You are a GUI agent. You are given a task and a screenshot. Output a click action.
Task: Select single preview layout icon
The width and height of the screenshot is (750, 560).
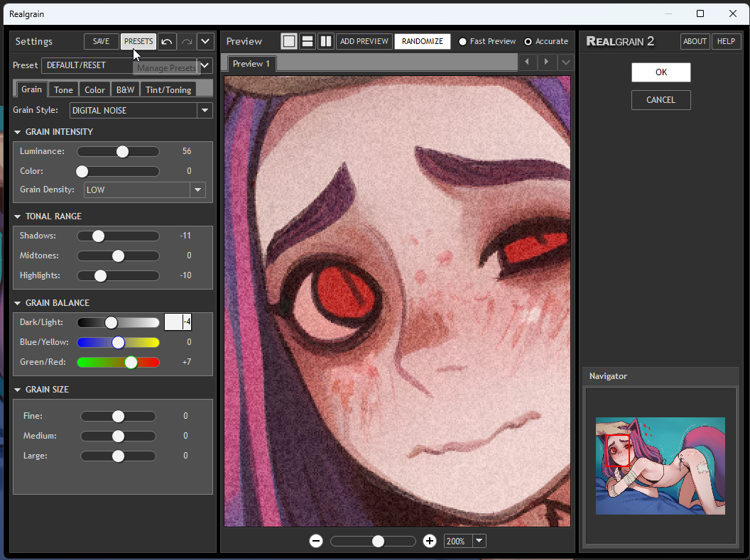pos(289,42)
